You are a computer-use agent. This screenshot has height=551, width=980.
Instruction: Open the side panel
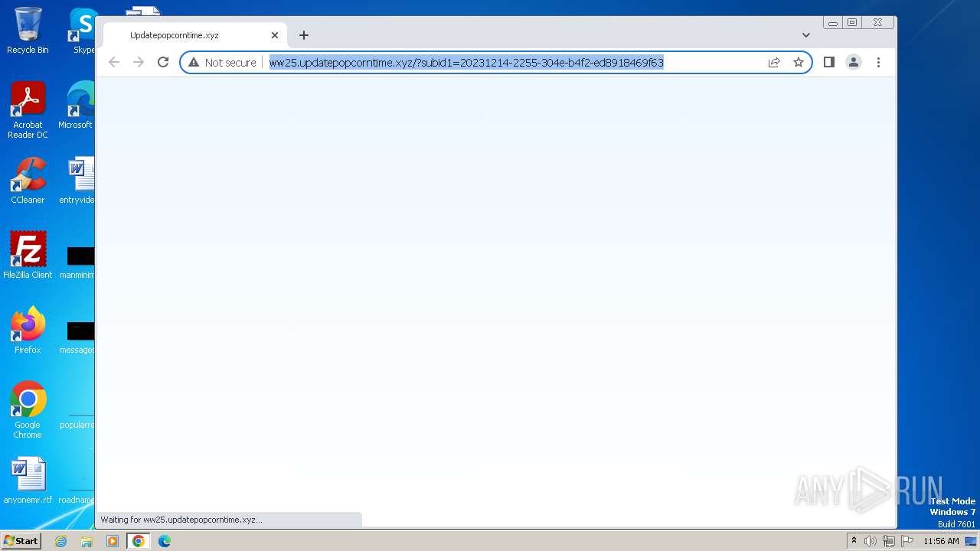(x=828, y=62)
